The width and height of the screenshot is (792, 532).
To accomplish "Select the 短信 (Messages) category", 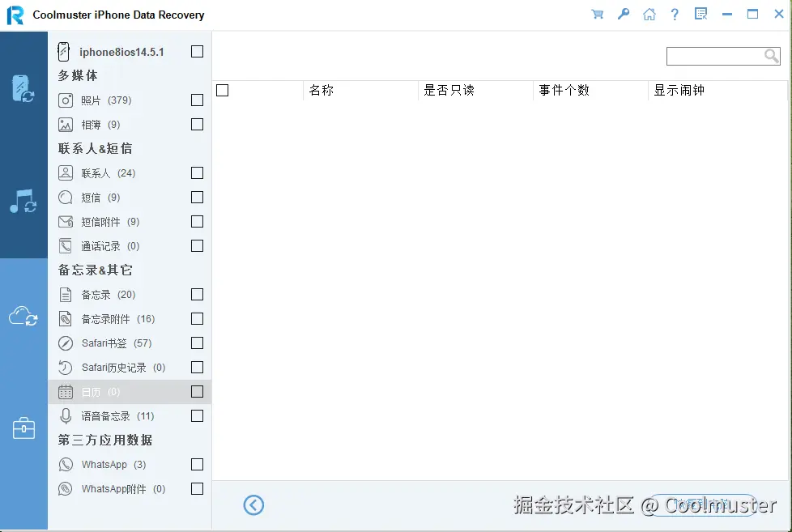I will (97, 197).
